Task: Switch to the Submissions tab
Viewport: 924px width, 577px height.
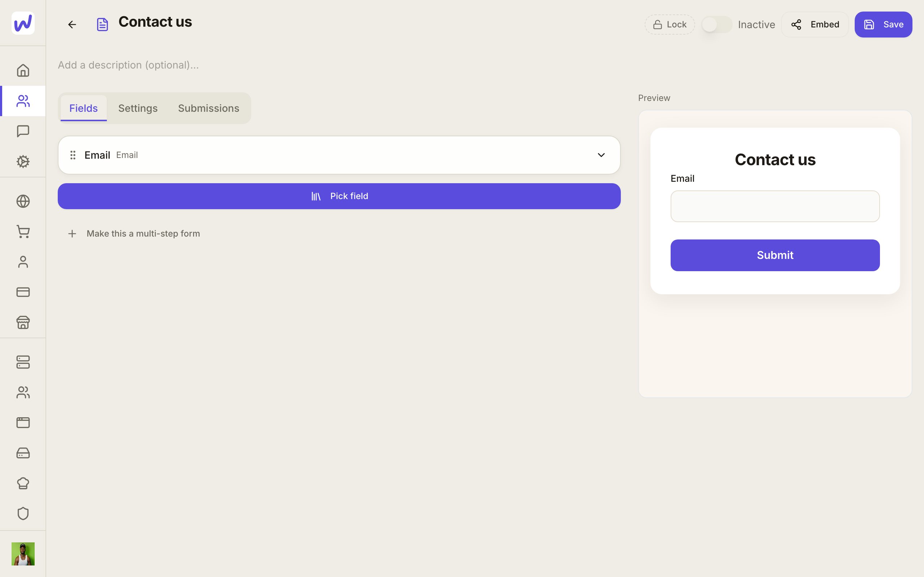Action: pyautogui.click(x=209, y=109)
